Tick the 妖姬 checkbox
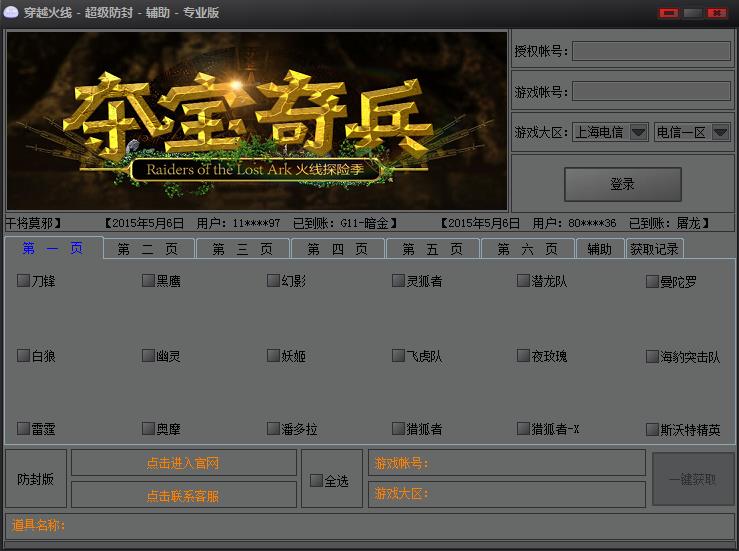739x551 pixels. (x=273, y=355)
